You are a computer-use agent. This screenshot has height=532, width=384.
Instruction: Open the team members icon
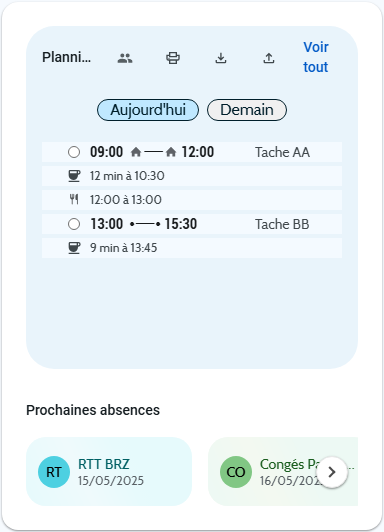click(125, 58)
